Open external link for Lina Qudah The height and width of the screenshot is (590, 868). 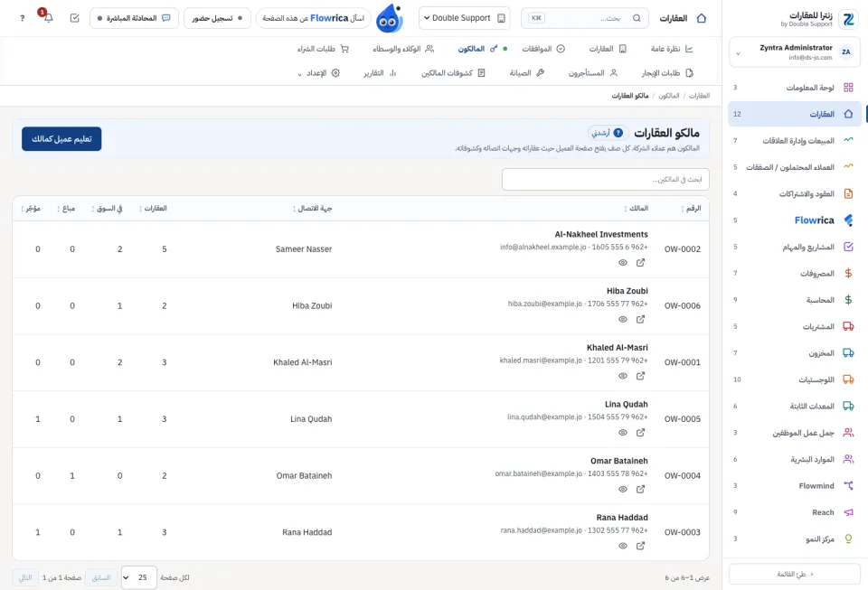click(640, 433)
